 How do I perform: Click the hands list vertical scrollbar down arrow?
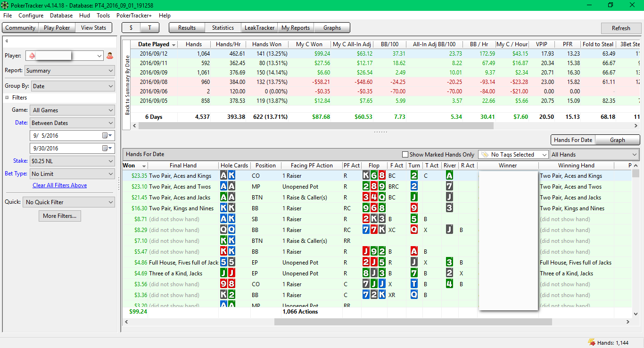click(636, 314)
